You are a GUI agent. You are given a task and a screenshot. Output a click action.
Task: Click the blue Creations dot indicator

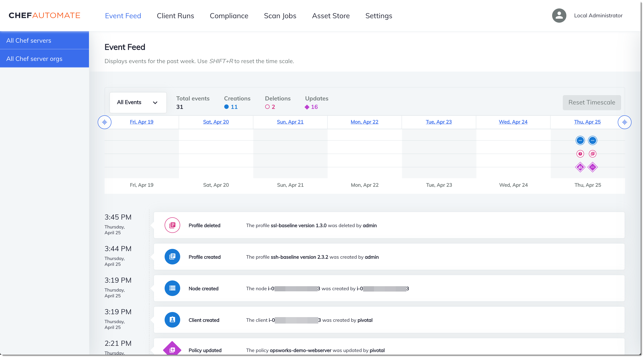226,107
